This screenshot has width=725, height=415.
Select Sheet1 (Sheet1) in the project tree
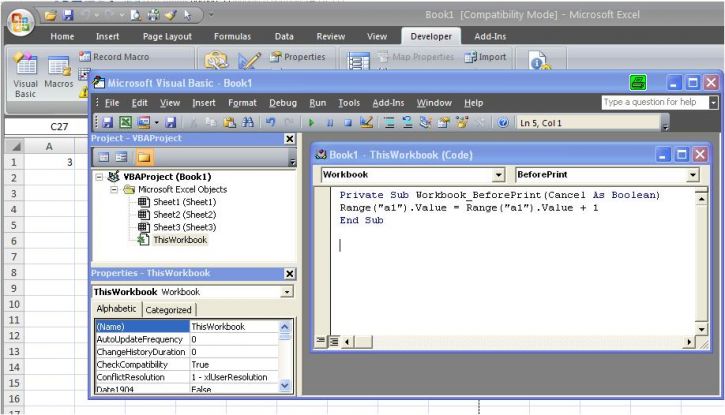184,202
